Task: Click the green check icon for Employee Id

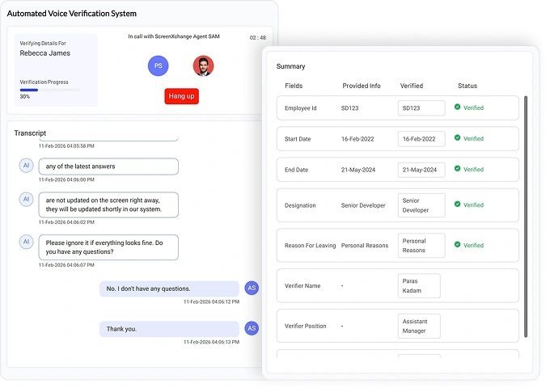Action: 457,107
